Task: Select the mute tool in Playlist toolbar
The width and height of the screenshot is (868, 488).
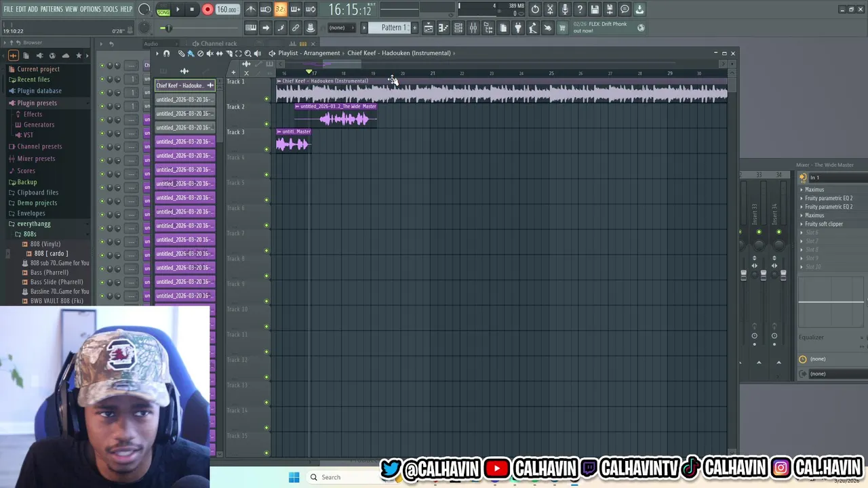Action: point(210,53)
